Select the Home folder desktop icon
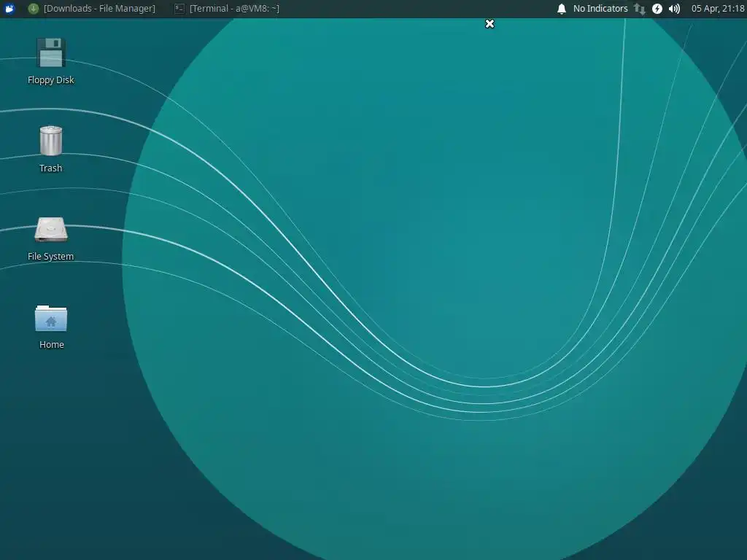The width and height of the screenshot is (747, 560). click(50, 318)
